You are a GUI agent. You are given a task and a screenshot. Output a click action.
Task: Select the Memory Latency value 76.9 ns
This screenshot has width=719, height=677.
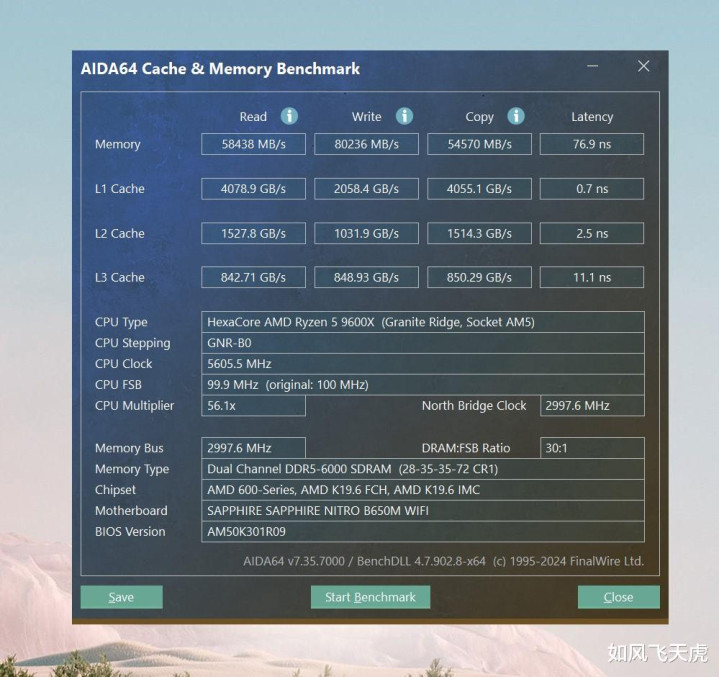tap(592, 144)
